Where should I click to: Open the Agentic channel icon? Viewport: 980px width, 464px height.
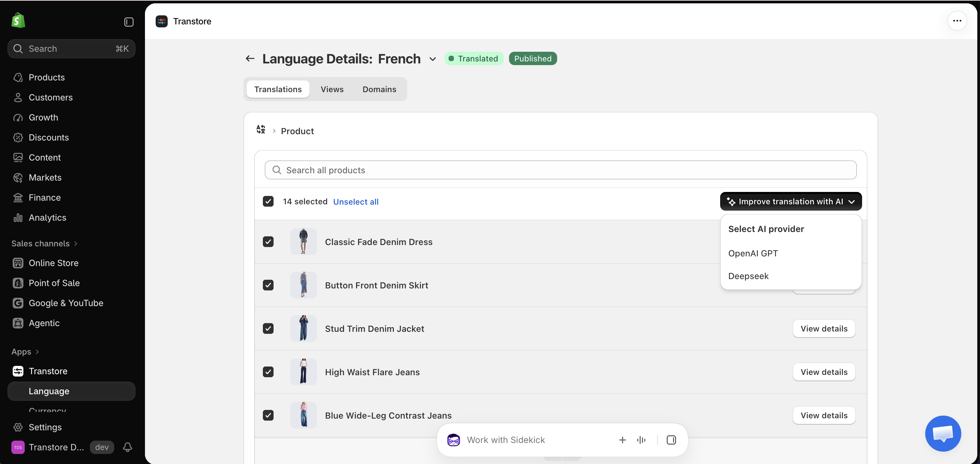tap(18, 323)
